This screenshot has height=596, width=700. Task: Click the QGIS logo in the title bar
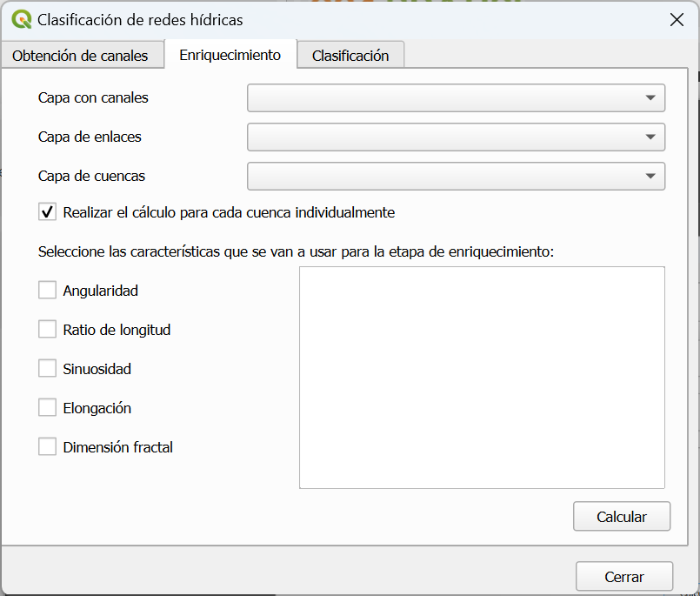[x=22, y=19]
